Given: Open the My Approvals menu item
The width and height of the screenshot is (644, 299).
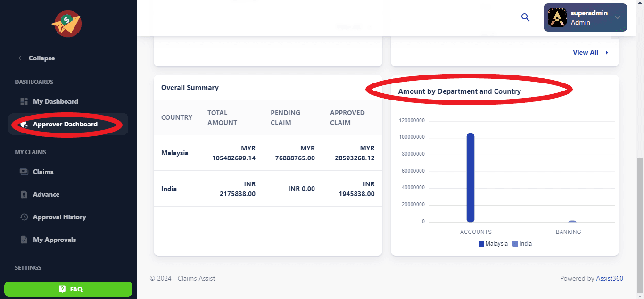Looking at the screenshot, I should (54, 240).
